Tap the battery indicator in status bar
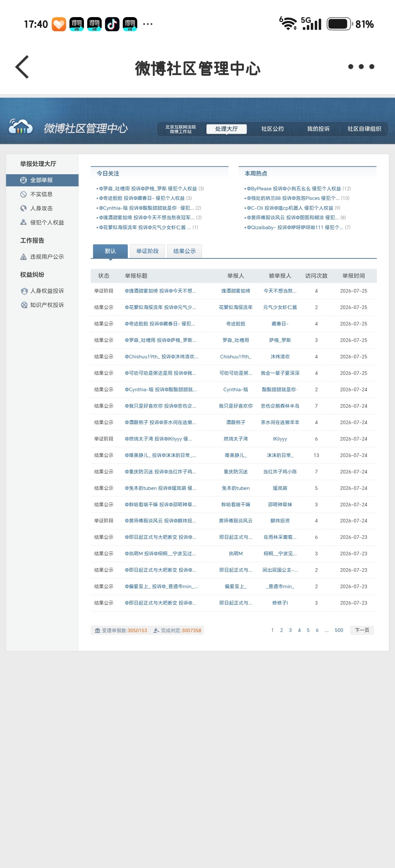 point(340,24)
